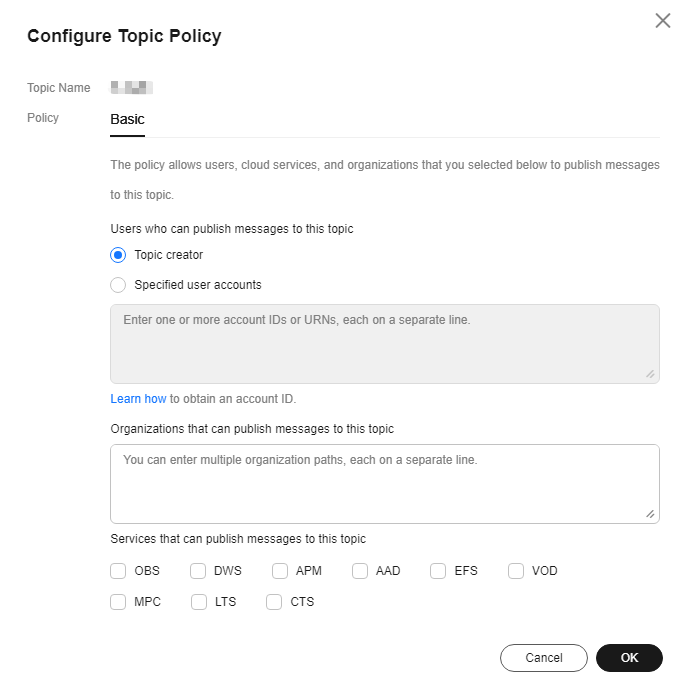Enable the LTS service checkbox
Viewport: 685px width, 684px height.
[199, 602]
